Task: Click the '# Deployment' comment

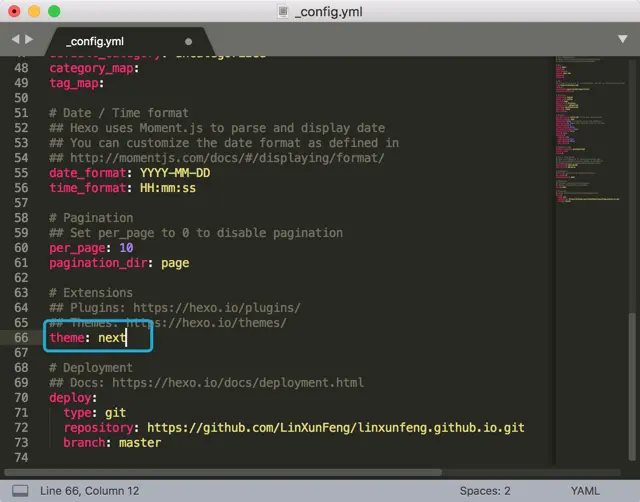Action: click(x=91, y=368)
